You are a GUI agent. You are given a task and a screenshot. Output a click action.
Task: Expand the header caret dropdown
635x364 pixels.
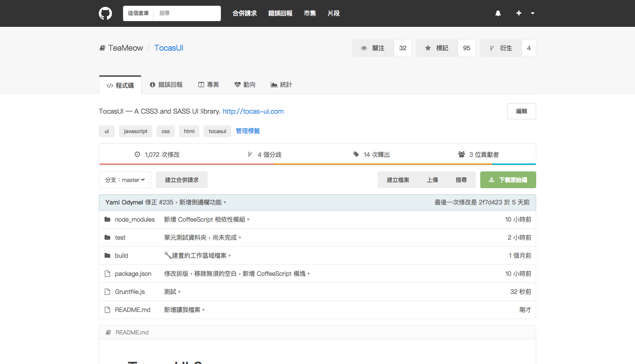coord(533,13)
